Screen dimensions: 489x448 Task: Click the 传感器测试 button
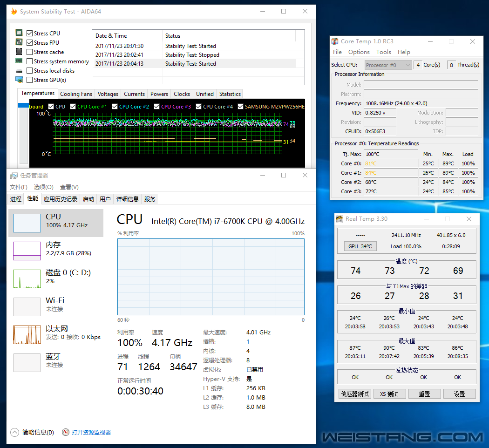pyautogui.click(x=354, y=394)
